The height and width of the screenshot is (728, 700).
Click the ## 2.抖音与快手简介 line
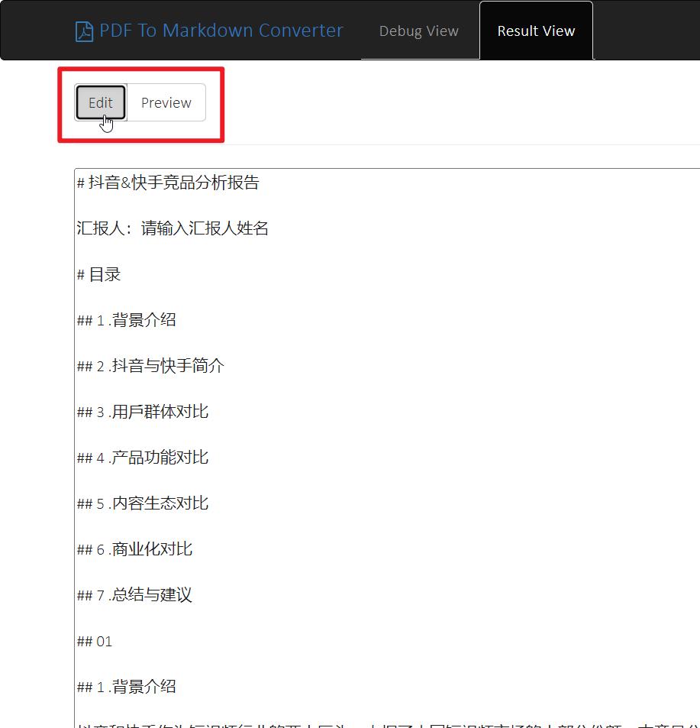pyautogui.click(x=149, y=365)
